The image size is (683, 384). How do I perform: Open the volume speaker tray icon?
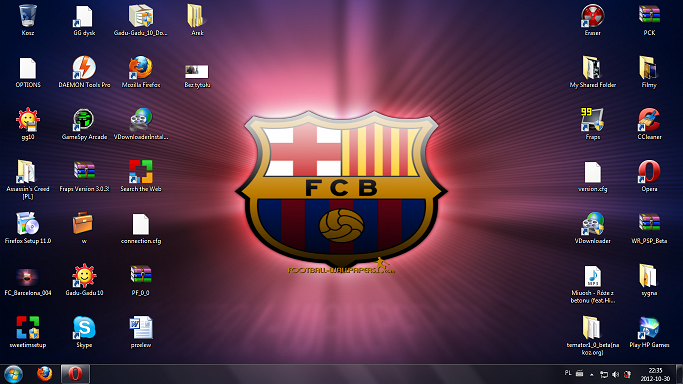(615, 374)
